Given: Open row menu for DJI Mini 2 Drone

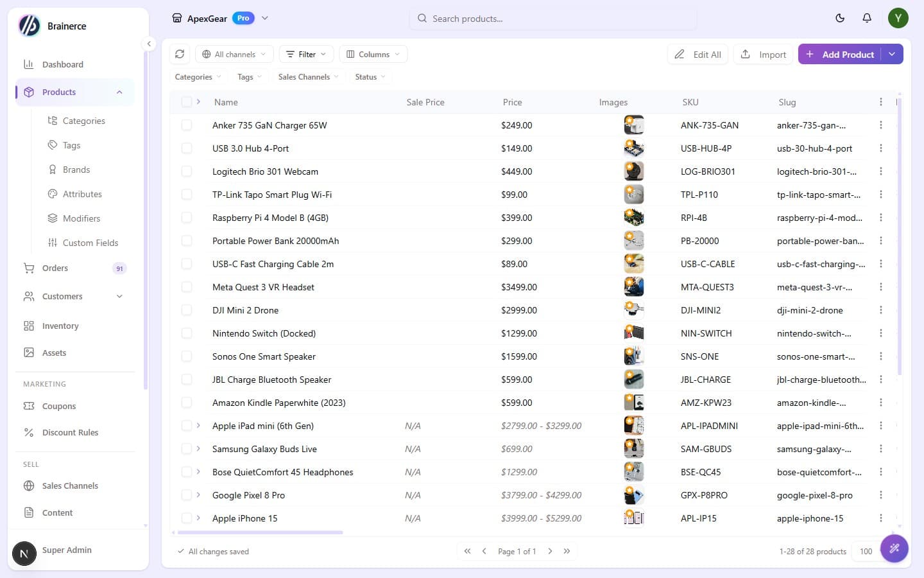Looking at the screenshot, I should [881, 310].
